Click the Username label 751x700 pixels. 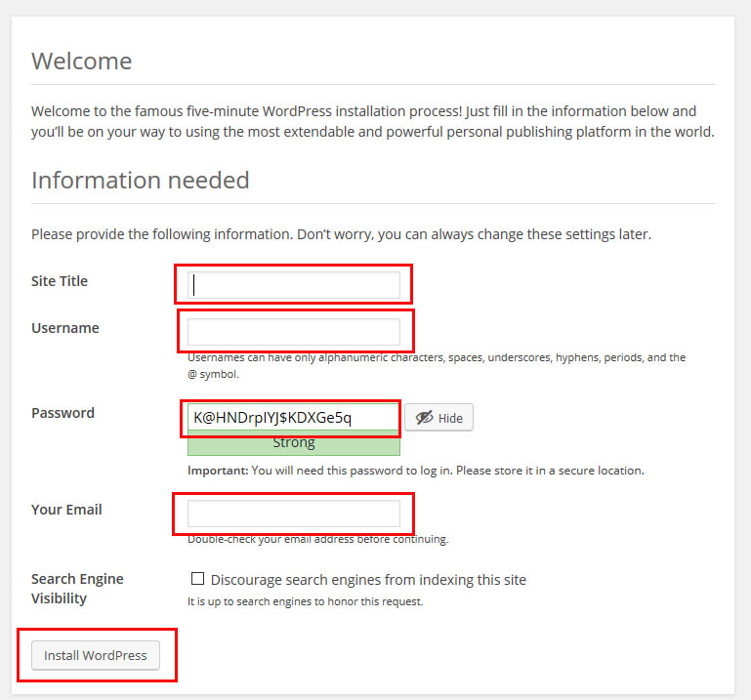click(x=65, y=328)
